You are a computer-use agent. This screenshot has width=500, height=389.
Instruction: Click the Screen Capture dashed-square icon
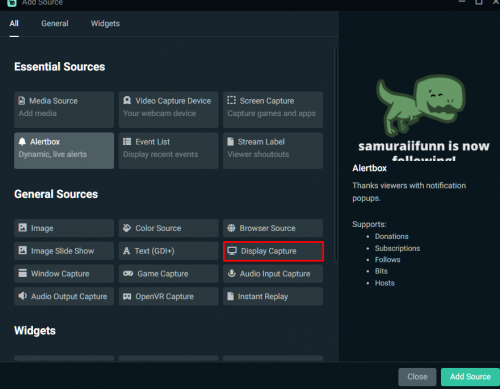pos(231,100)
